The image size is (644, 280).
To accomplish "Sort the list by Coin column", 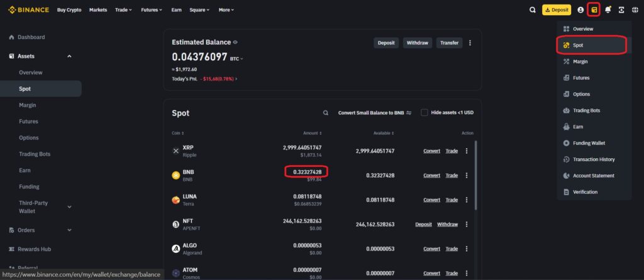I will pyautogui.click(x=178, y=133).
